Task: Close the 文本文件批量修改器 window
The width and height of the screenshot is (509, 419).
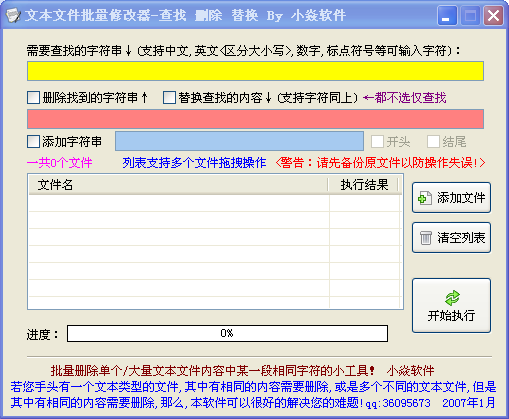Action: point(493,15)
